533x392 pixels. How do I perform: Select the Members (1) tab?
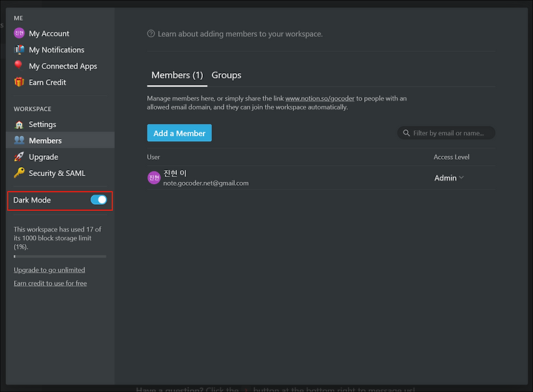click(x=177, y=75)
